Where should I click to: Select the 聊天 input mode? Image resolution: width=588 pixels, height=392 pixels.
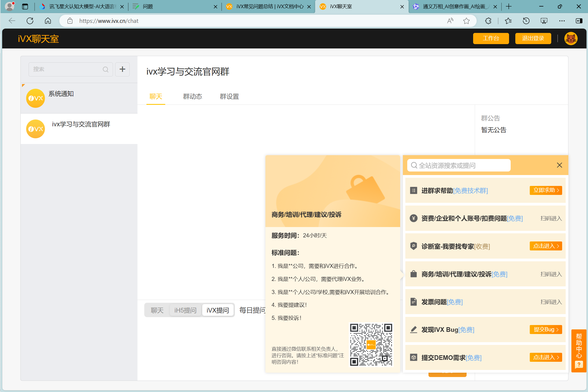(157, 310)
